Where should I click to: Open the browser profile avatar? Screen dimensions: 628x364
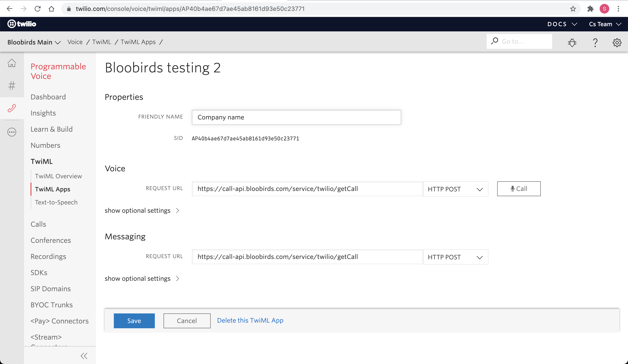[604, 9]
